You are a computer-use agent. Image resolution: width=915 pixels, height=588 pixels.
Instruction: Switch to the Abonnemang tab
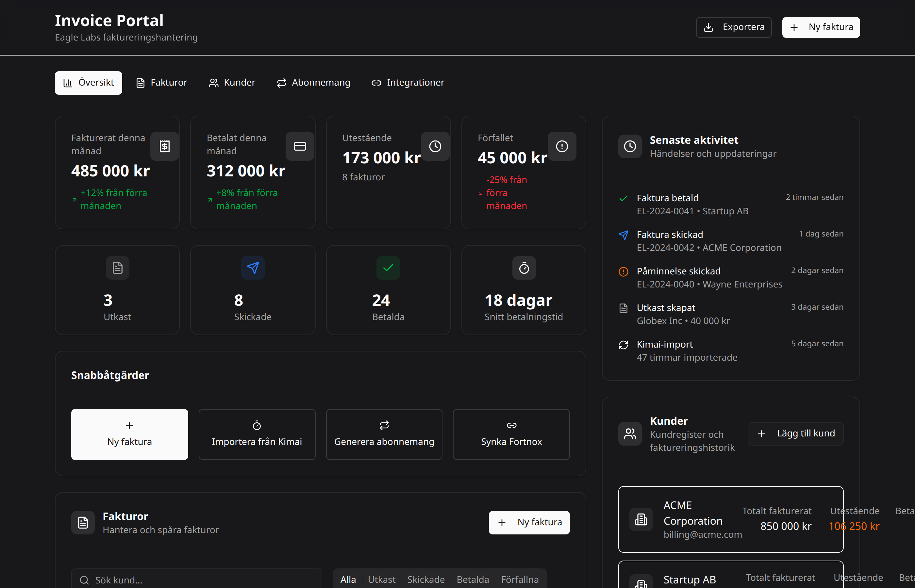pyautogui.click(x=313, y=82)
